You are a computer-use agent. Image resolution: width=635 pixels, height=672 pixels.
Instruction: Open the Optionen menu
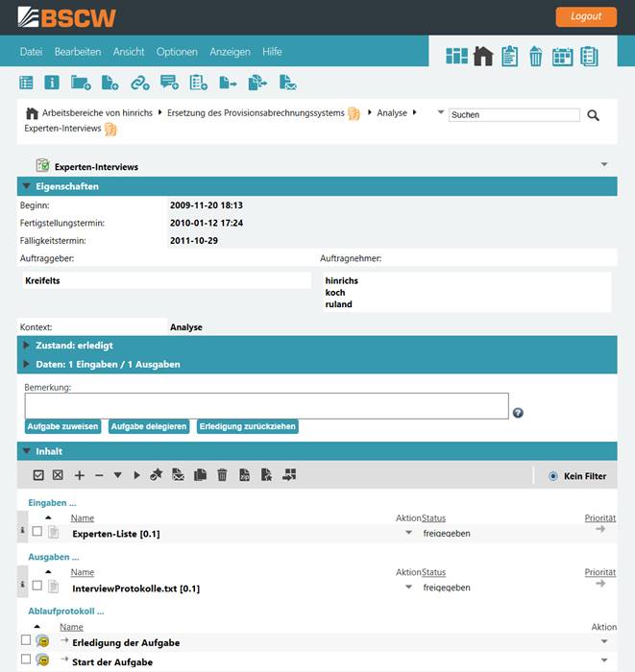pyautogui.click(x=177, y=52)
